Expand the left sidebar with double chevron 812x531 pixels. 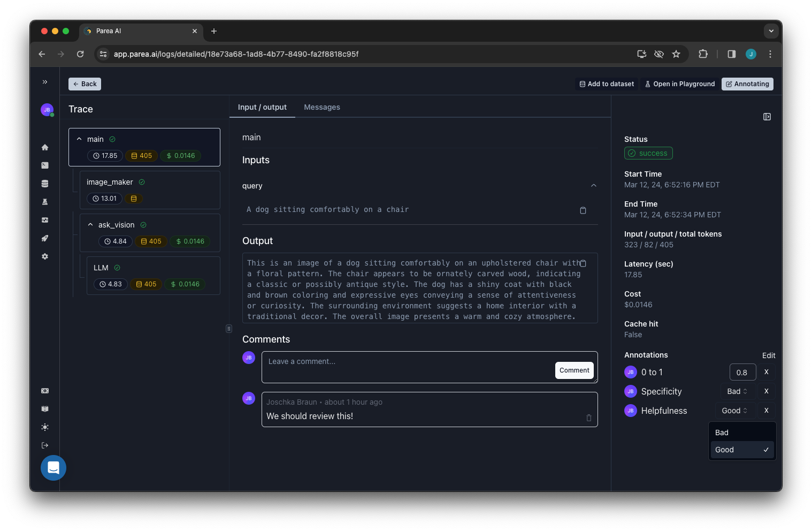coord(45,82)
